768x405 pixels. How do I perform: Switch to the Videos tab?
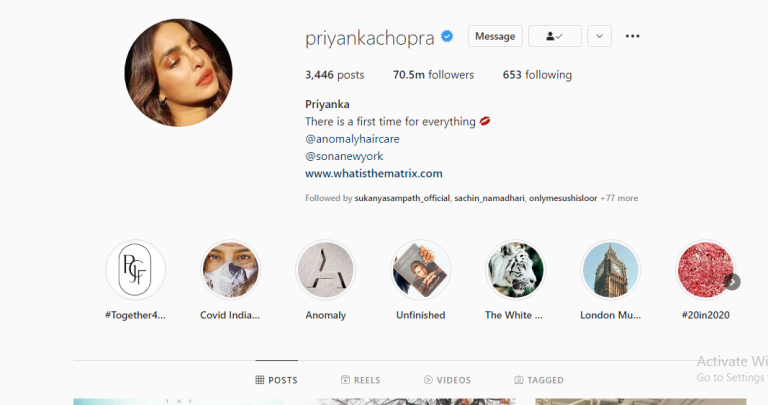coord(447,380)
